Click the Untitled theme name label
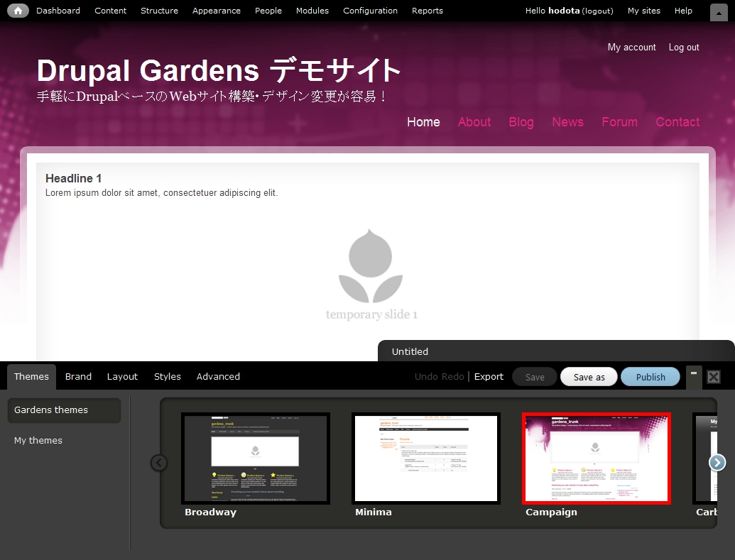735x560 pixels. point(410,351)
